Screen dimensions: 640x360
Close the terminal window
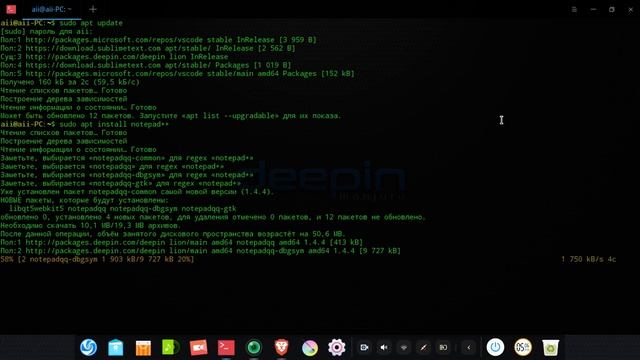(630, 9)
